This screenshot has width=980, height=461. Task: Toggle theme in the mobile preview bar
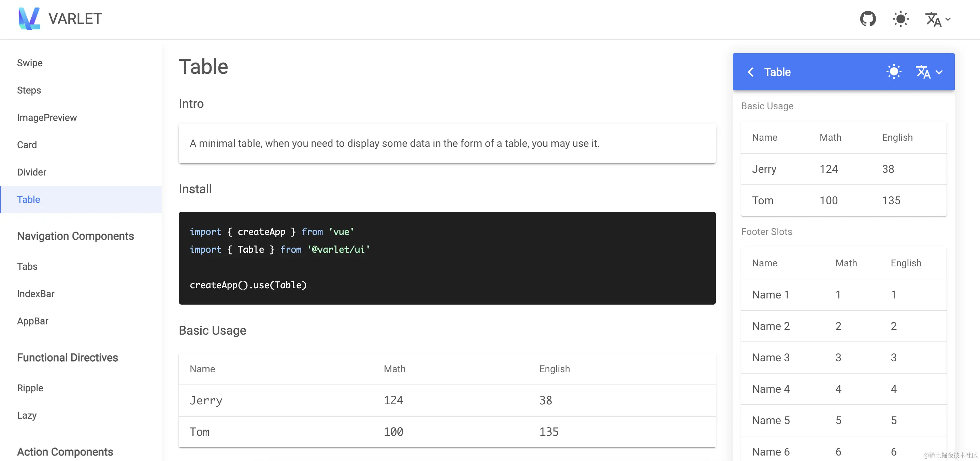(894, 72)
